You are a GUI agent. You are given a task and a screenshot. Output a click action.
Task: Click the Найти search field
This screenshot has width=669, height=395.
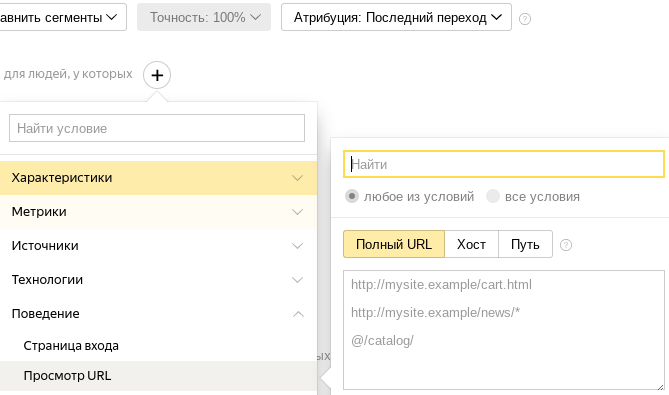pos(504,164)
